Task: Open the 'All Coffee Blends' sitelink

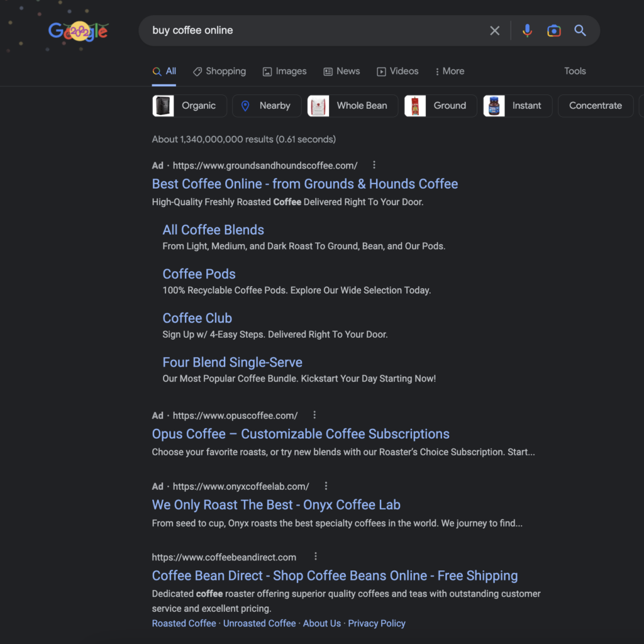Action: click(x=213, y=230)
